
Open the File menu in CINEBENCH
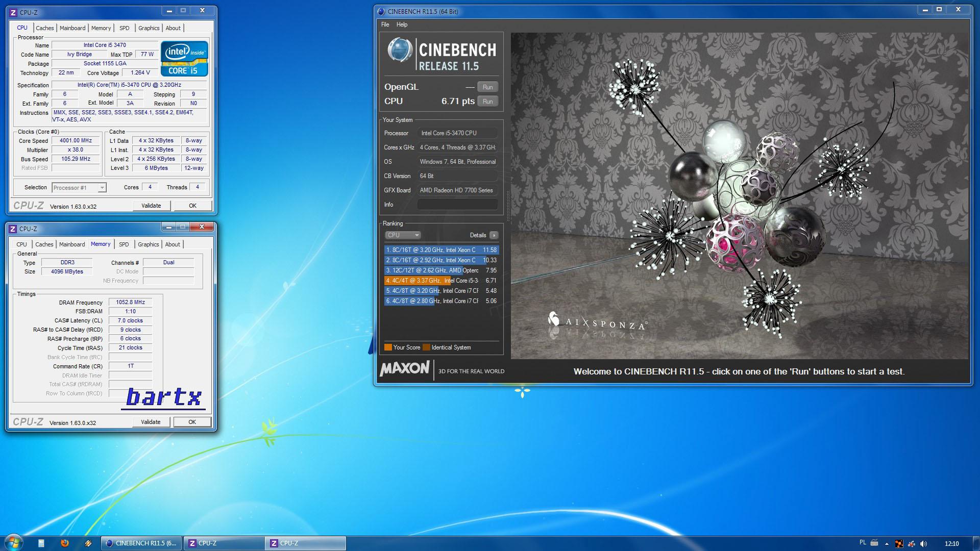tap(385, 24)
